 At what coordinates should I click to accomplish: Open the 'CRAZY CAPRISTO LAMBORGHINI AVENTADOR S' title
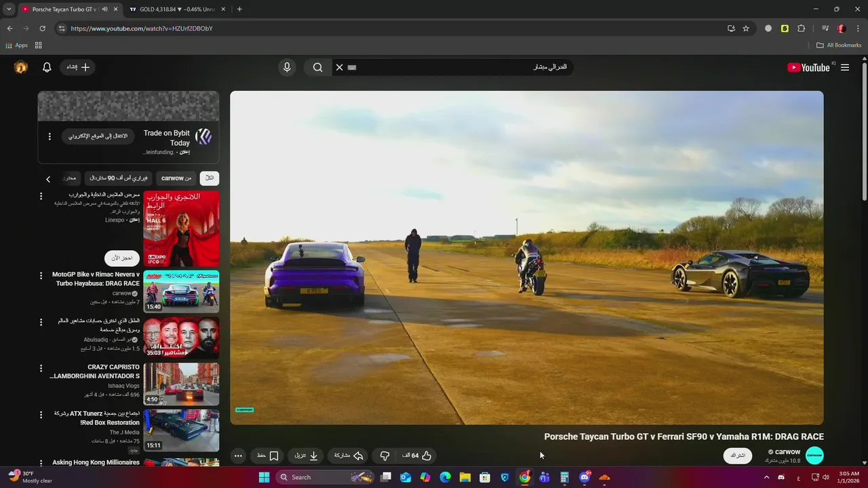[x=95, y=371]
